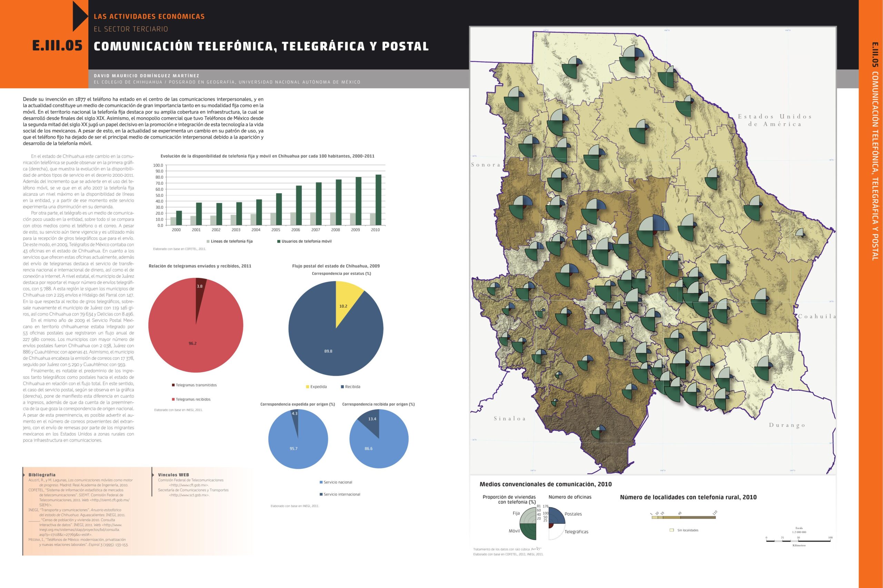Click the E.III.05 section code title
This screenshot has height=588, width=883.
point(57,46)
